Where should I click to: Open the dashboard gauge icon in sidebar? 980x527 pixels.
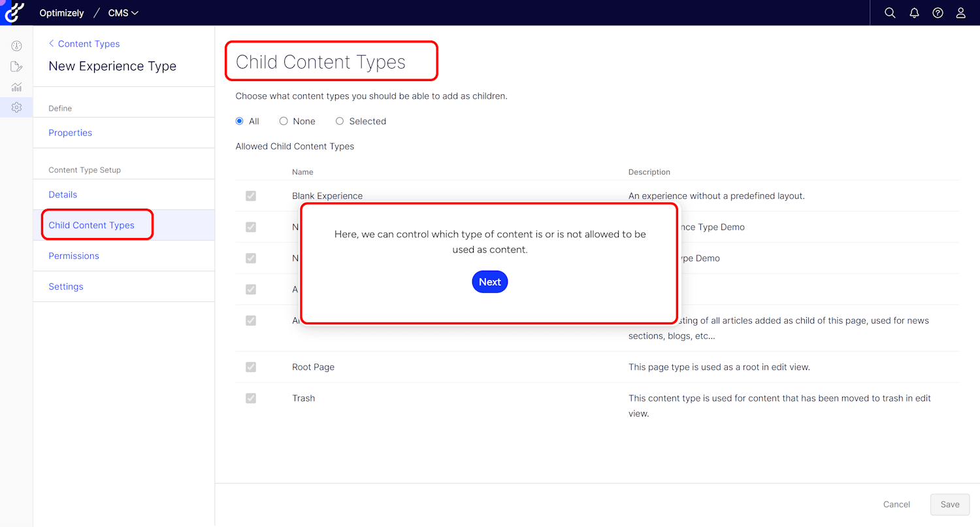click(16, 46)
